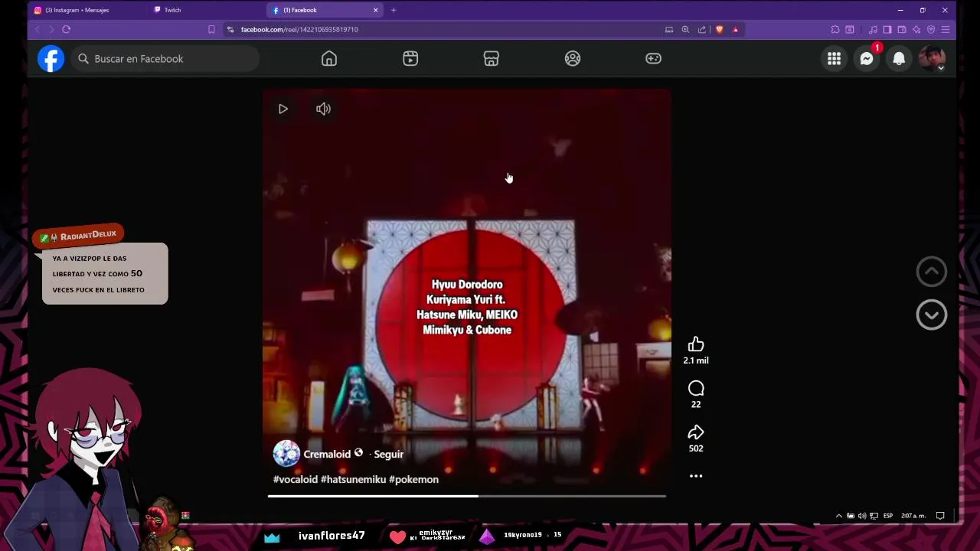Open the system volume speaker icon
The height and width of the screenshot is (551, 980).
[862, 516]
